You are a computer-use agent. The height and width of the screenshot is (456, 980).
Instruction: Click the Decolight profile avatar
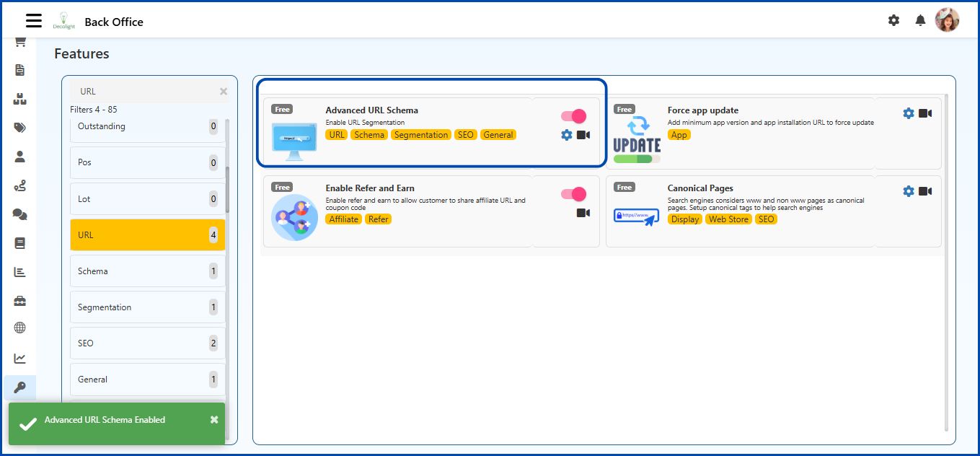pos(948,19)
